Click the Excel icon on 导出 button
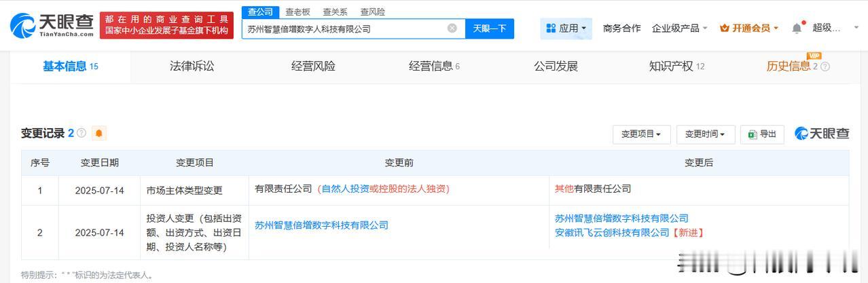This screenshot has height=283, width=868. [x=753, y=134]
